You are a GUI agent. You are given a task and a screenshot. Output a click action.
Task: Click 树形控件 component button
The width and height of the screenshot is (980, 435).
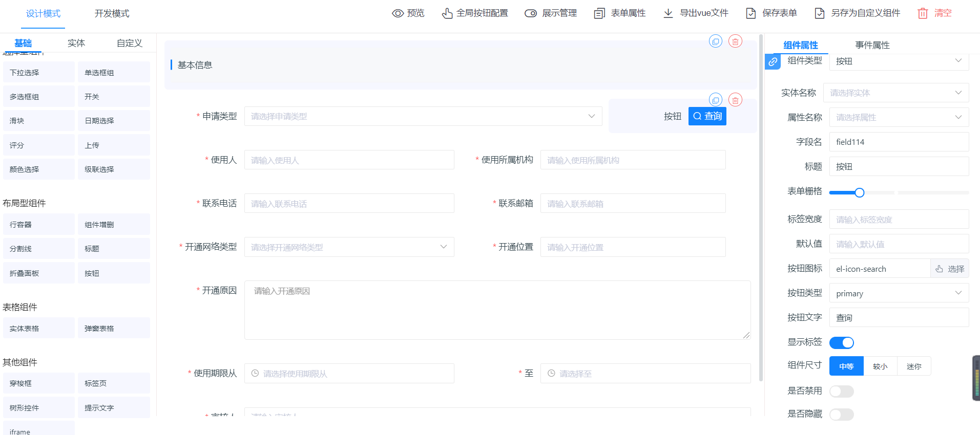pos(39,408)
